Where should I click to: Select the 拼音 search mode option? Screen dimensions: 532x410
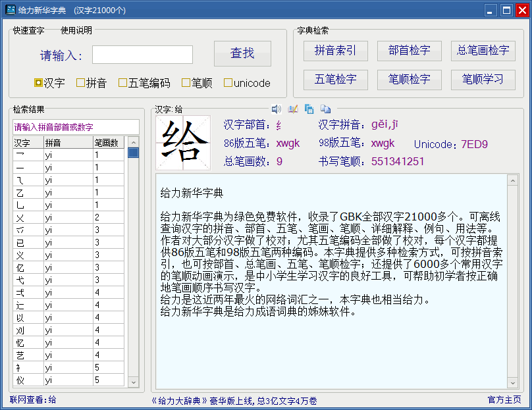click(x=81, y=83)
